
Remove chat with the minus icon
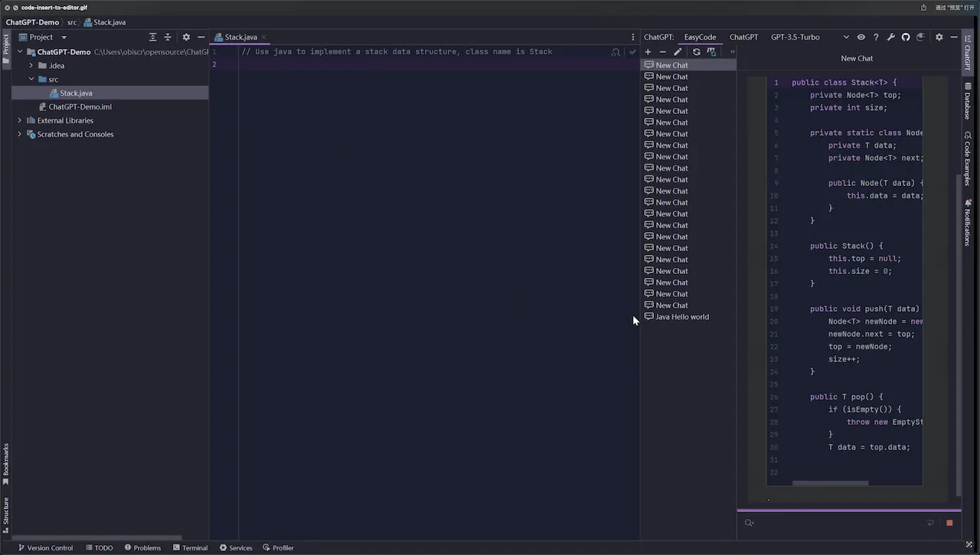coord(662,52)
